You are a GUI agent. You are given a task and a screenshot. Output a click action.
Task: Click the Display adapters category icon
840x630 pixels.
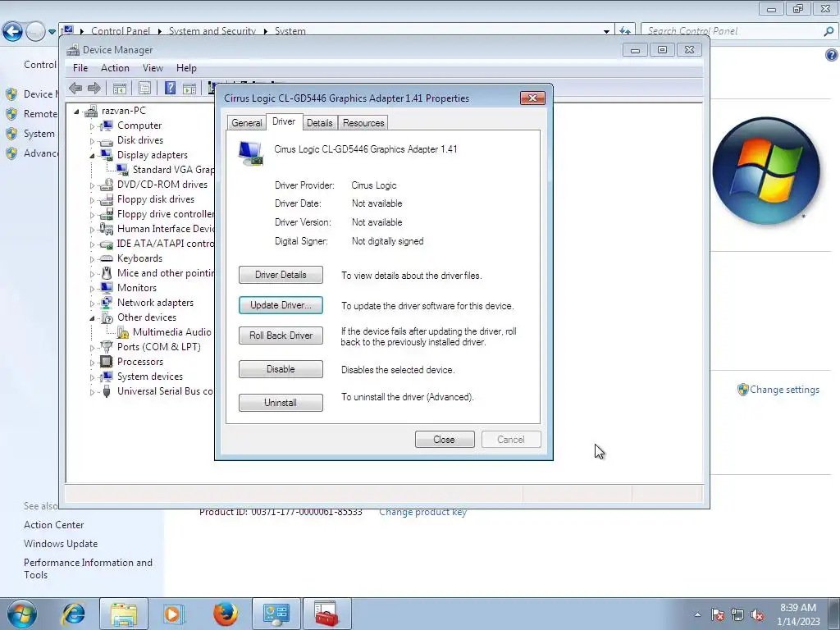(107, 155)
